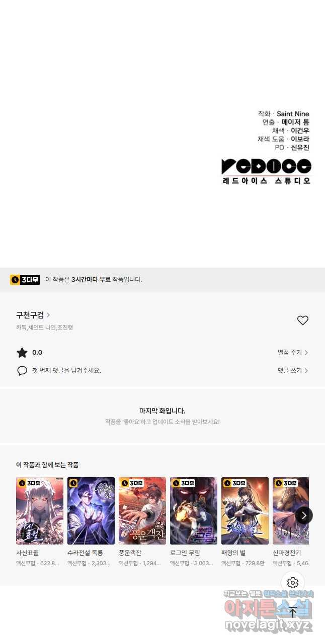Viewport: 325px width, 644px height.
Task: Expand 별점 주기 rating option
Action: tap(293, 353)
